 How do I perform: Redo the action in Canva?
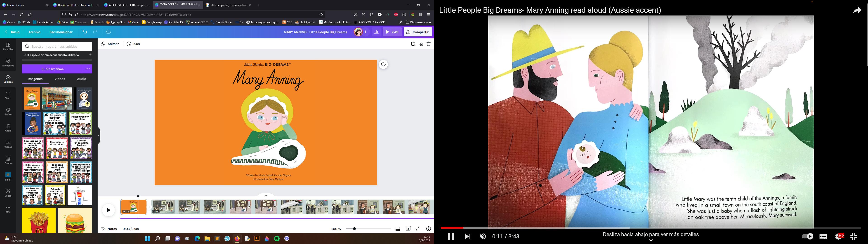point(95,32)
